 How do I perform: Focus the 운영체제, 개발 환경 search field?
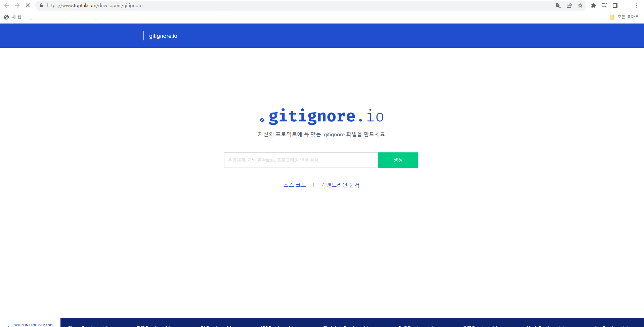(x=301, y=160)
